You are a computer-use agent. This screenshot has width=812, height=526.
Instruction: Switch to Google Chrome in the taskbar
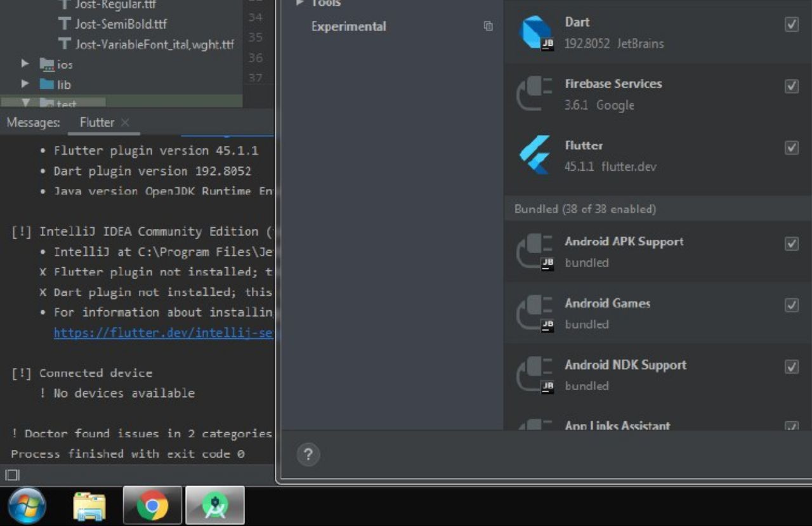click(x=152, y=506)
